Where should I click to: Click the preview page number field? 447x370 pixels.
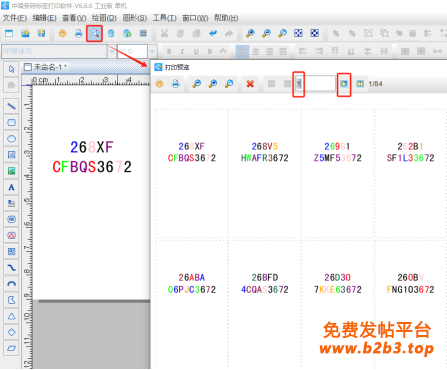click(x=315, y=83)
